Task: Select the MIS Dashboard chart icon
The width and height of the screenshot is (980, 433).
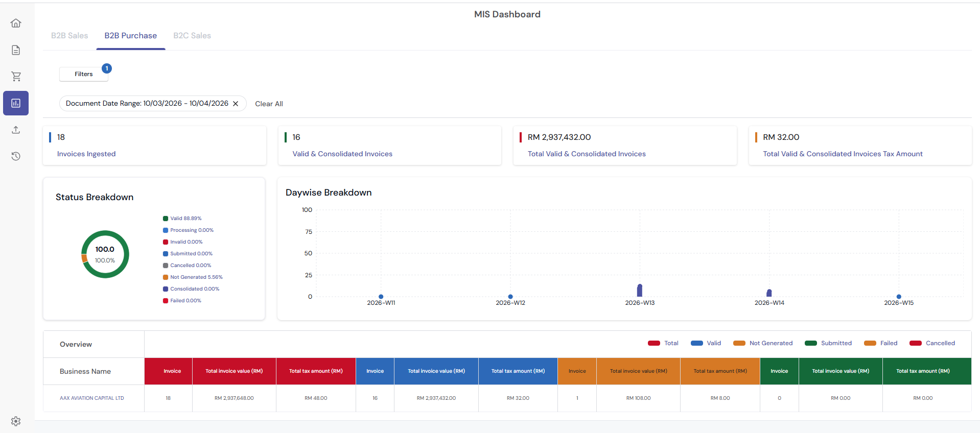Action: 16,103
